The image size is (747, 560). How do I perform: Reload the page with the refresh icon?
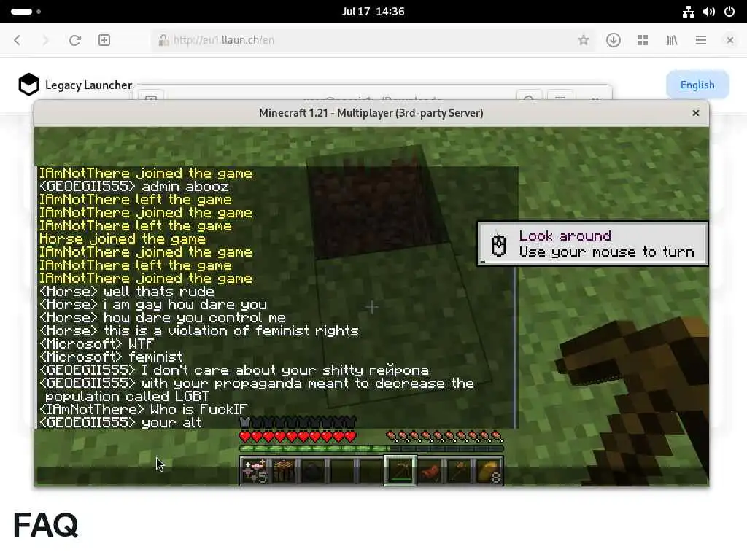click(x=75, y=40)
